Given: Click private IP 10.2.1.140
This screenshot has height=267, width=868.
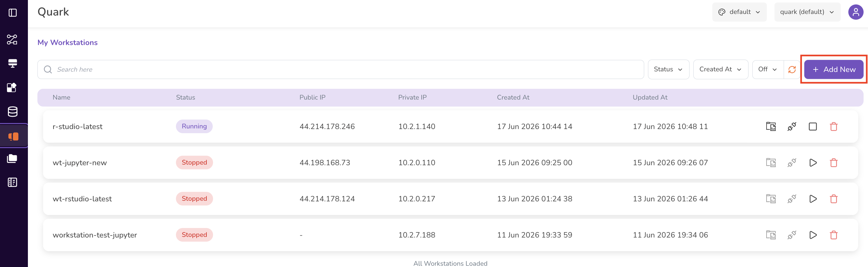Looking at the screenshot, I should (x=417, y=127).
